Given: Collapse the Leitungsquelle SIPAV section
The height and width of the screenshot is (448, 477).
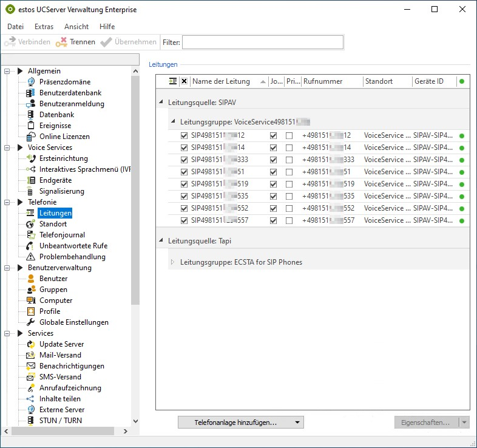Looking at the screenshot, I should click(161, 103).
